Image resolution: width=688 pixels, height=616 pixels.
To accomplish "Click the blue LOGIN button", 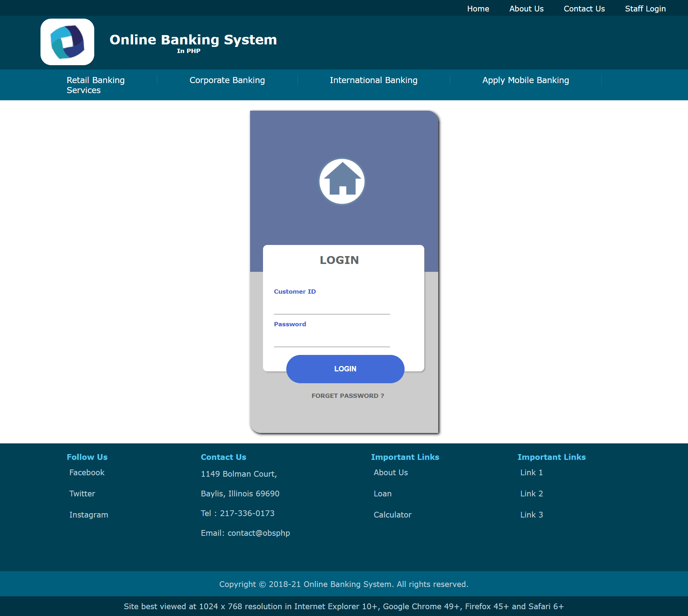I will (x=345, y=369).
